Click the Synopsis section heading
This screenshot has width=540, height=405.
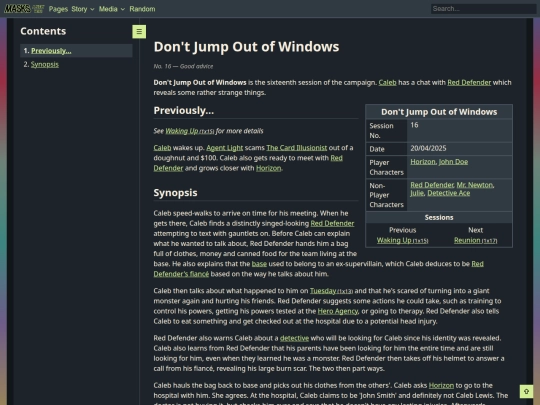pos(175,193)
